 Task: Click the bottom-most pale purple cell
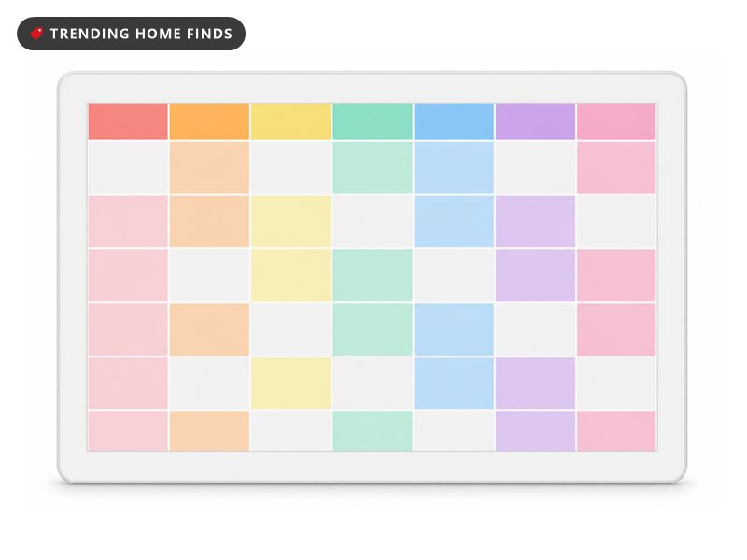[535, 431]
